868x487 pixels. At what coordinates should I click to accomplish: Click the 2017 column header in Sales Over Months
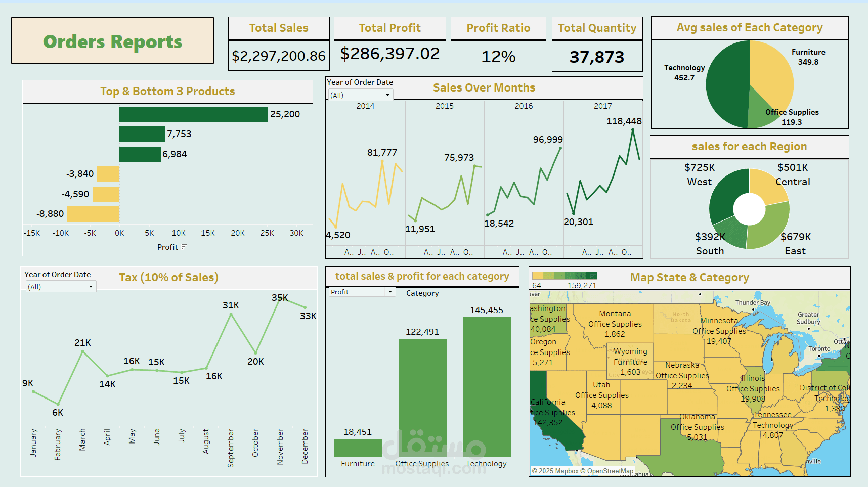[x=603, y=106]
